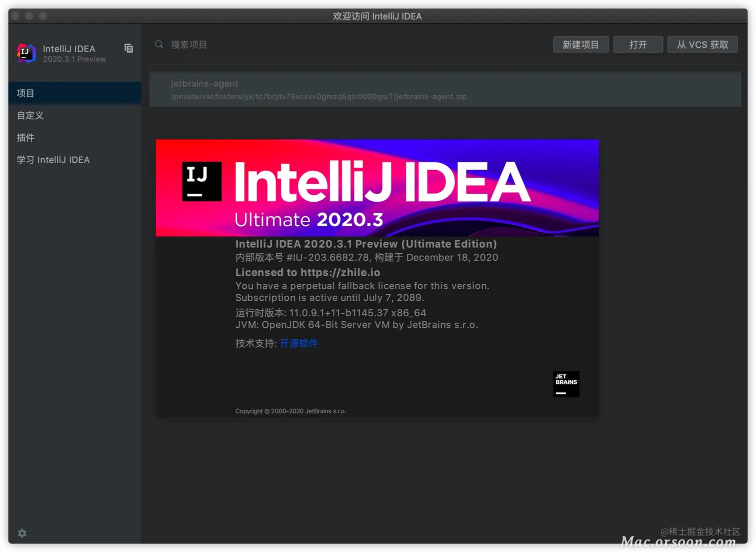
Task: Click the IJ logo on splash banner
Action: click(x=201, y=181)
